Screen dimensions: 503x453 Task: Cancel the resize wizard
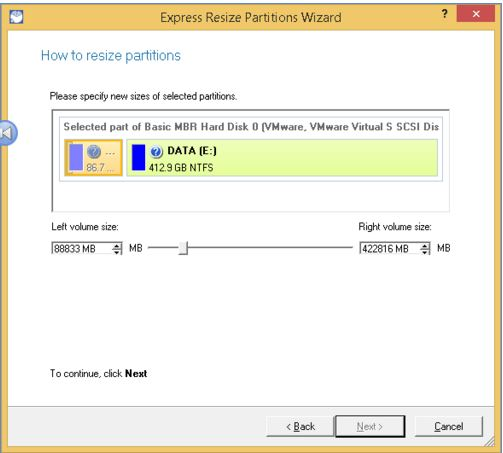pos(449,426)
